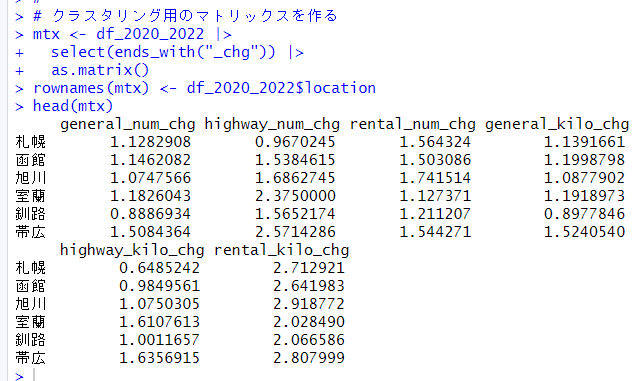The image size is (632, 381).
Task: Click row name 旭川 beside 1.0747566
Action: [x=31, y=178]
